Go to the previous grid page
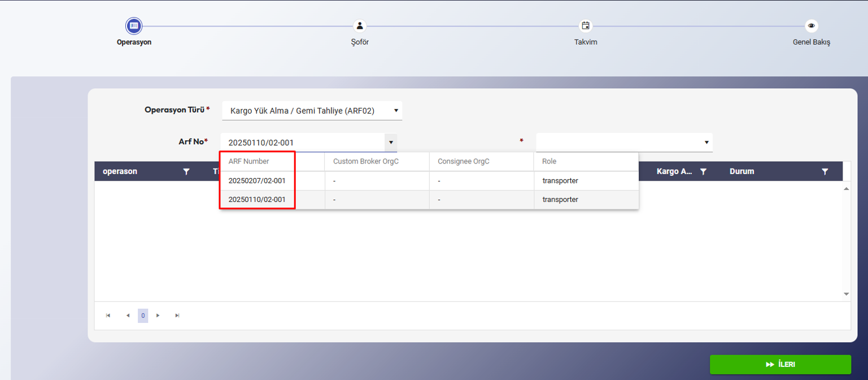868x380 pixels. (128, 316)
